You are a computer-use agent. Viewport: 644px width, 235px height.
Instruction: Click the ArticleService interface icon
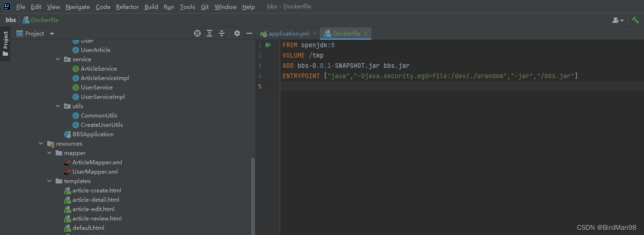pos(76,69)
